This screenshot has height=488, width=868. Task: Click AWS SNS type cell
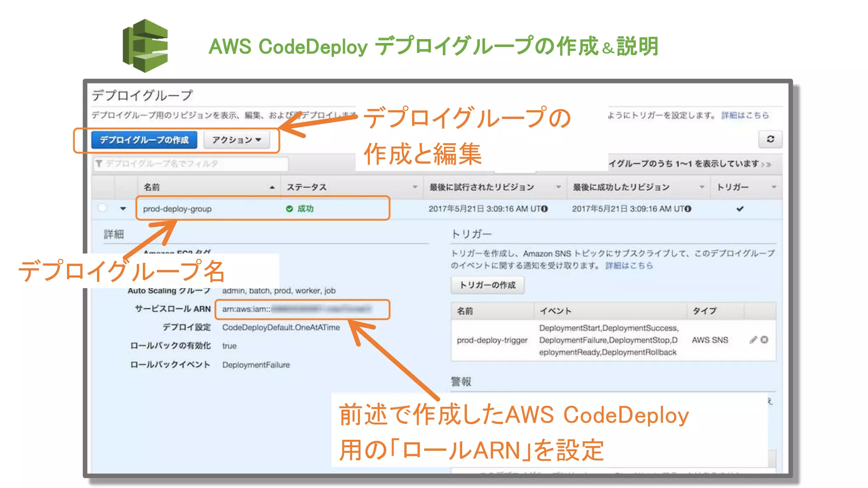[x=710, y=340]
